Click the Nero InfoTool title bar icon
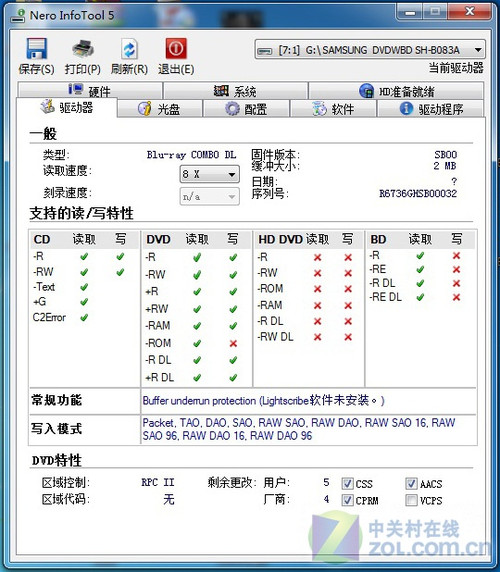Screen dimensions: 500x572 tap(18, 15)
